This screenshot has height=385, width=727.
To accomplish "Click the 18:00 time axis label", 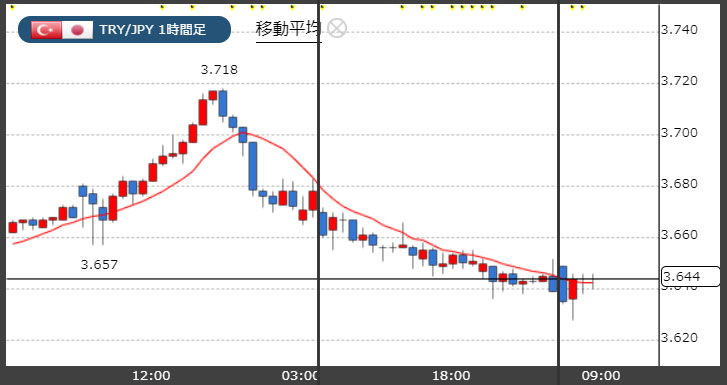I will pos(451,375).
